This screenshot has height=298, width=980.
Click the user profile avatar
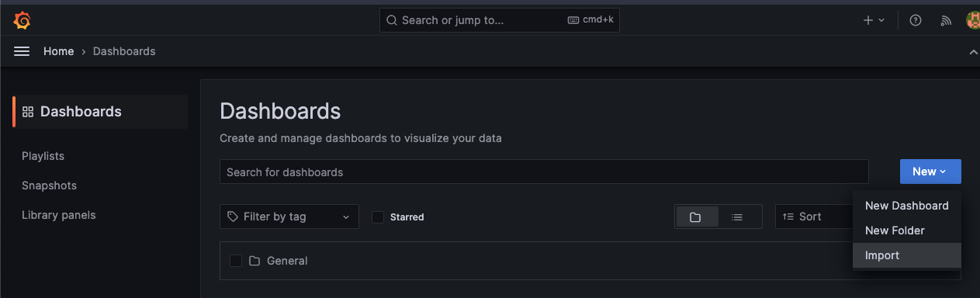coord(973,20)
